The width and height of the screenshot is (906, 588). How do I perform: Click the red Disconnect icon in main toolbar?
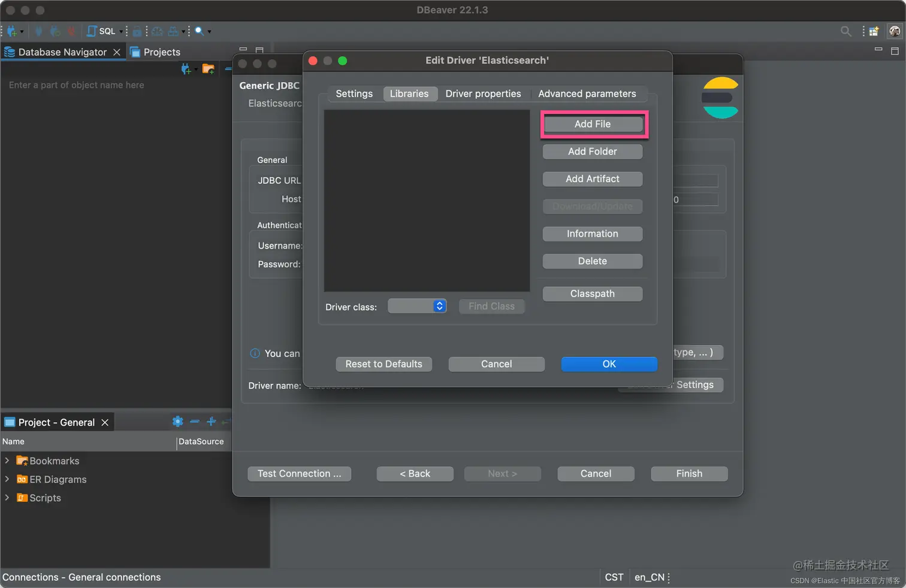coord(71,31)
